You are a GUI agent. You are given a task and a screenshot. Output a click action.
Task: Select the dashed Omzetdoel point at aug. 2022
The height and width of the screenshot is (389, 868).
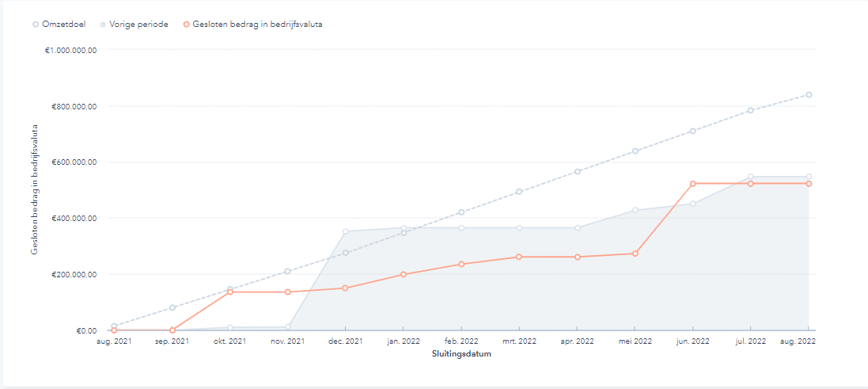click(809, 95)
